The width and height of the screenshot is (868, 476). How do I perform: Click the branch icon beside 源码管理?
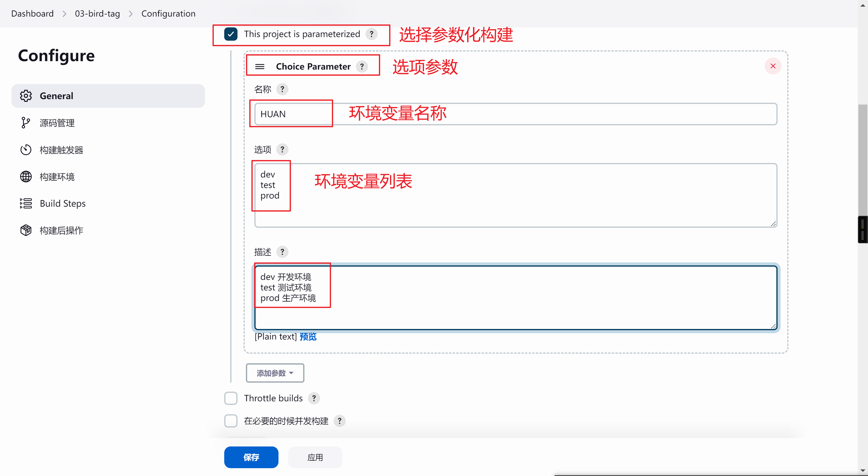pos(26,123)
